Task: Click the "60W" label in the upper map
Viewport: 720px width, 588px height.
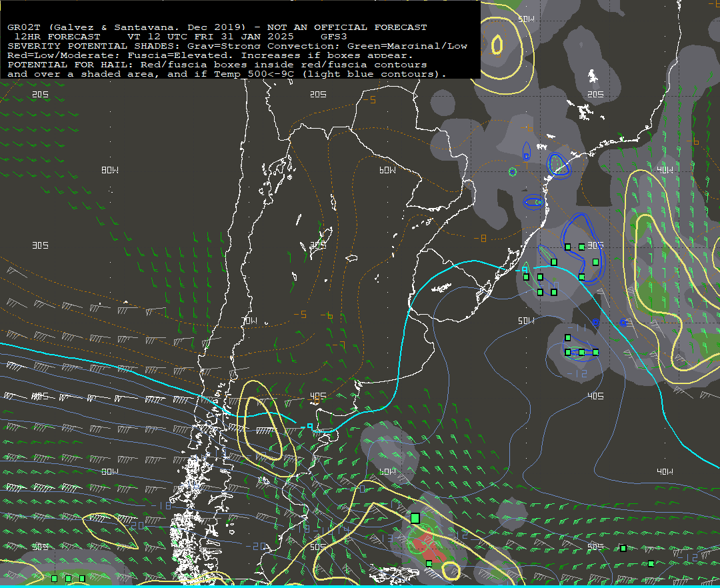Action: tap(387, 170)
